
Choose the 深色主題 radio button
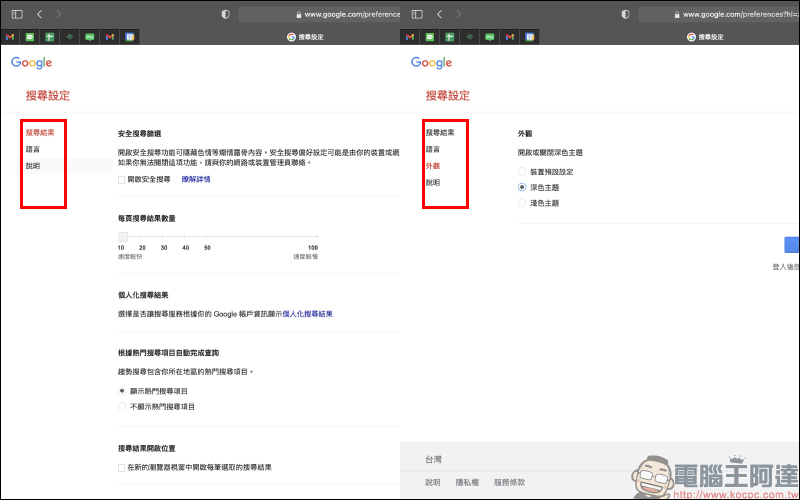click(522, 187)
